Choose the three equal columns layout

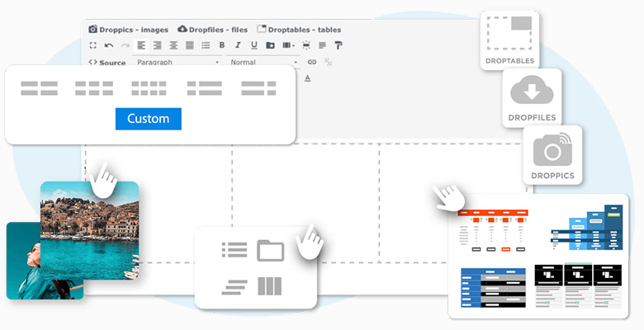pos(94,88)
